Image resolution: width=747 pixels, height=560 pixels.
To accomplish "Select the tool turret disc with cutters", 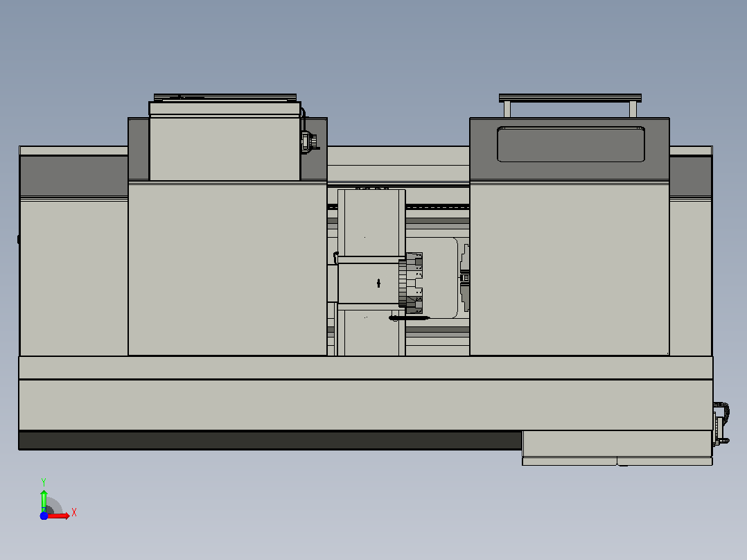I will (x=410, y=283).
